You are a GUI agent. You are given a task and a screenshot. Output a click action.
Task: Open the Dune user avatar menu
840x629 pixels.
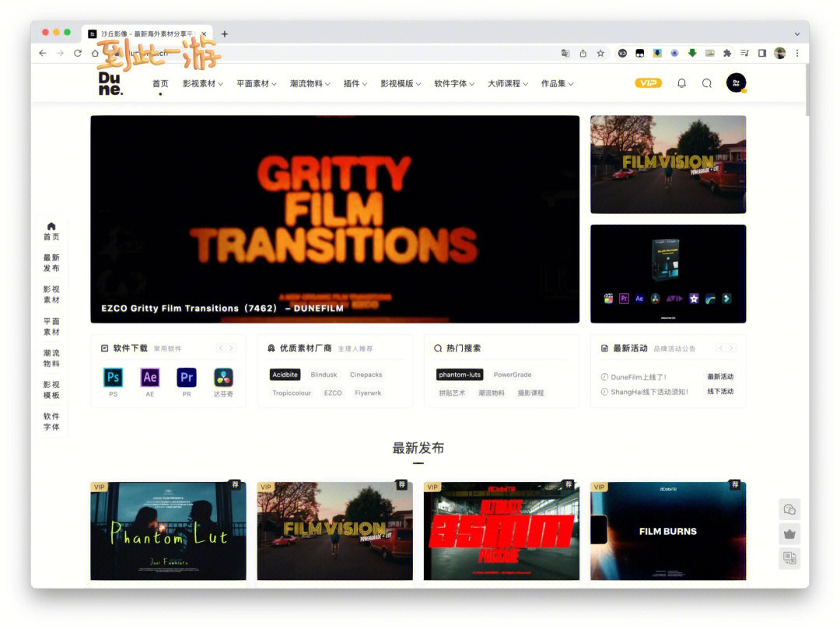736,83
